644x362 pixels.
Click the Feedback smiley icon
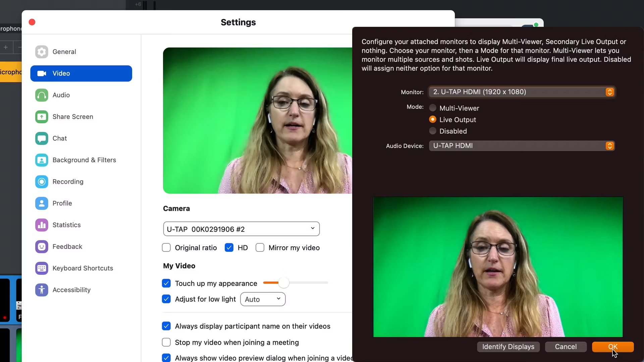click(42, 247)
